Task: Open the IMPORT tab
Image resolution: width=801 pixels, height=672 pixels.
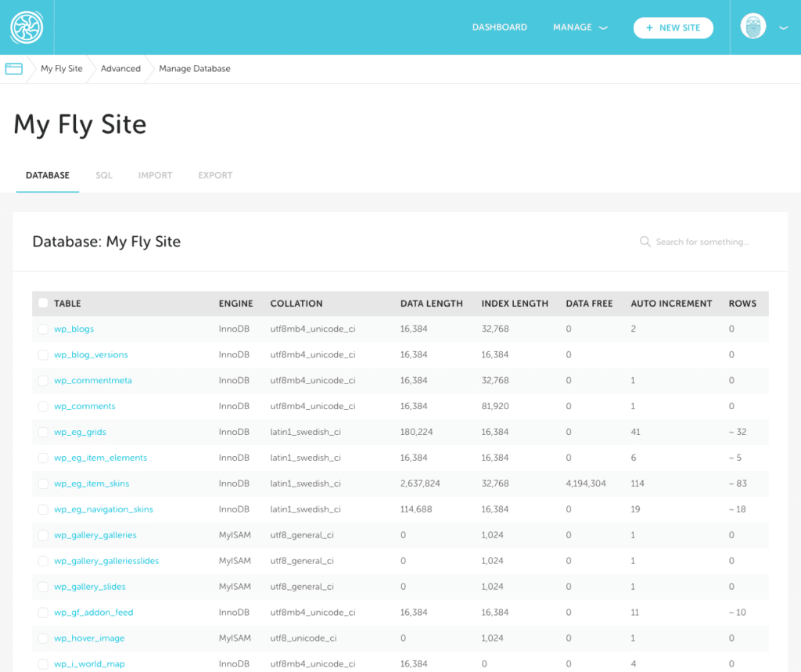Action: tap(155, 175)
